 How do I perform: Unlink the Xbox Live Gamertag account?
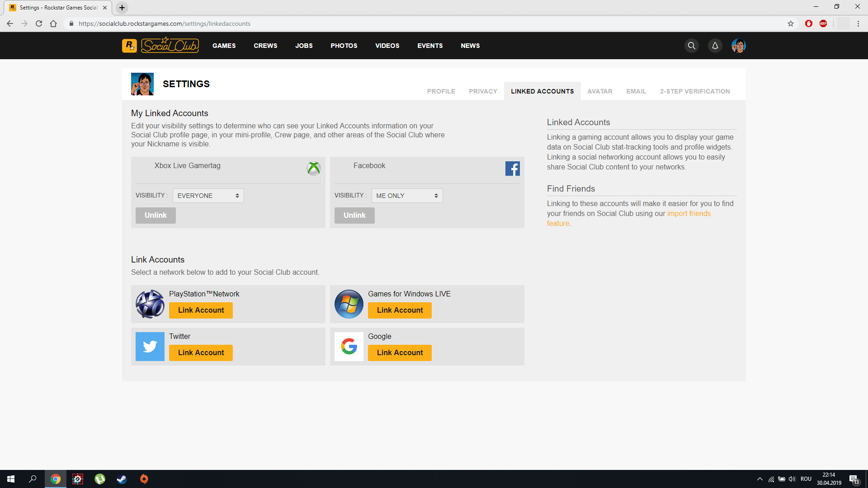(155, 215)
